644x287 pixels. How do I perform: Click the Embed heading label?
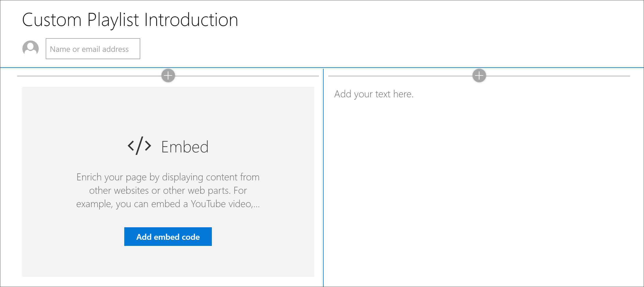click(185, 146)
